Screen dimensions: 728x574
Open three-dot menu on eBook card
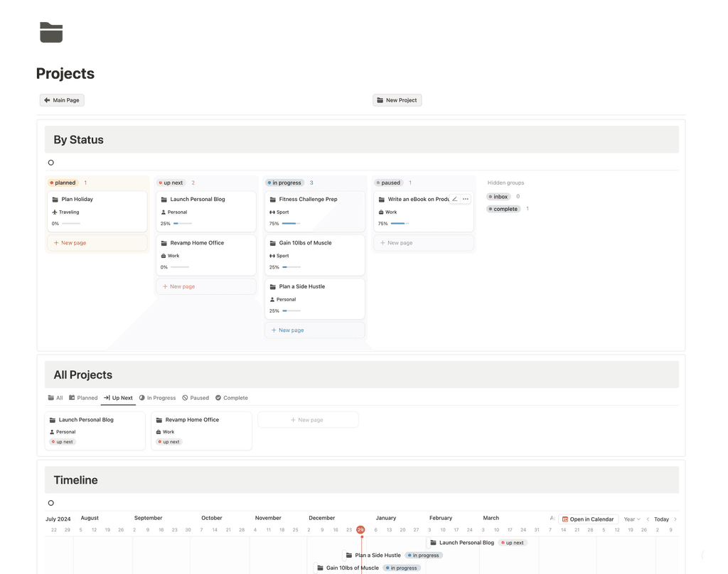466,199
